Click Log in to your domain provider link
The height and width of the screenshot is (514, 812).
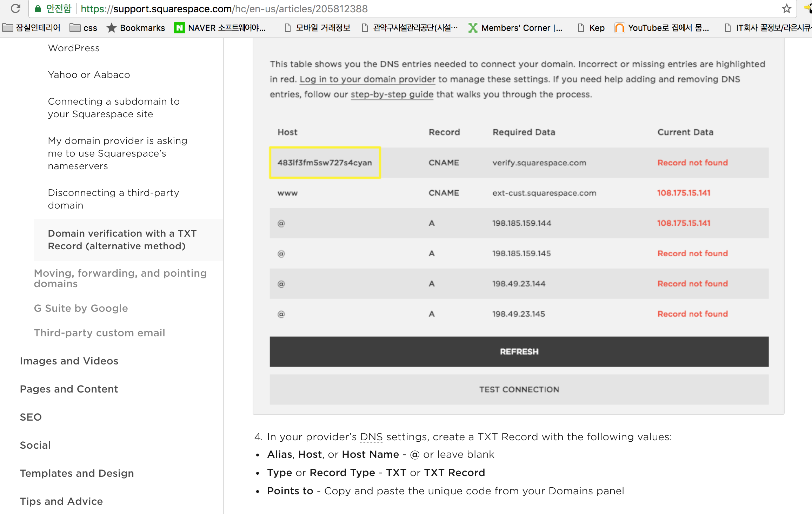(367, 79)
